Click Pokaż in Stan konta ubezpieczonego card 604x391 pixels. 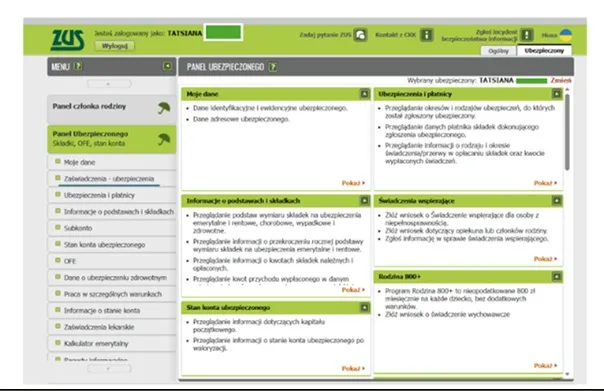(x=353, y=369)
